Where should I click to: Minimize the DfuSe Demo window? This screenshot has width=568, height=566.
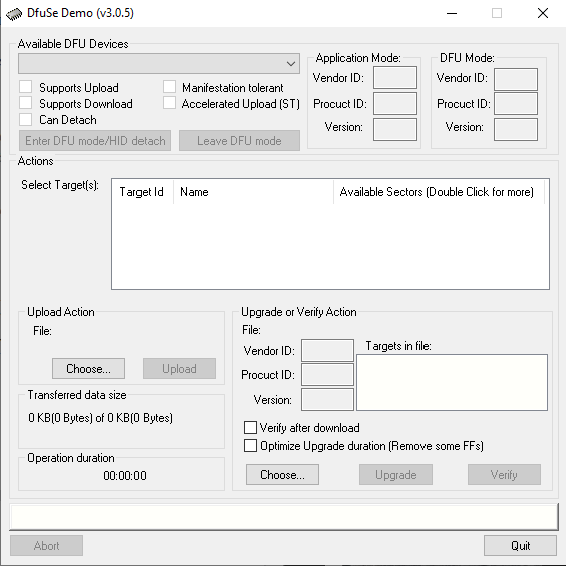452,13
